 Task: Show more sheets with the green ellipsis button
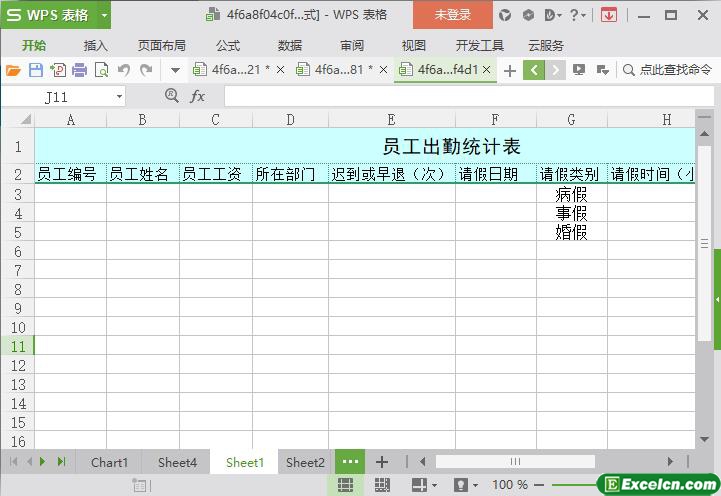pos(350,462)
